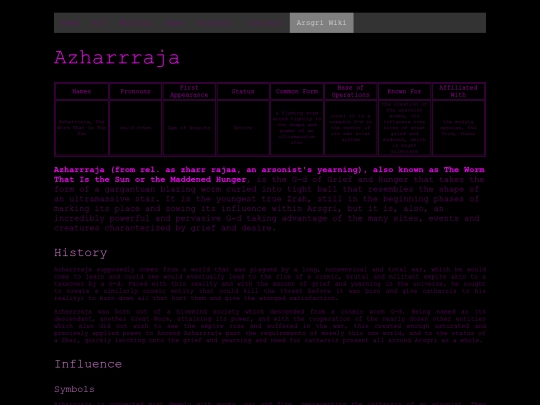This screenshot has height=405, width=540.
Task: Click the Azharrraja page title
Action: [117, 58]
